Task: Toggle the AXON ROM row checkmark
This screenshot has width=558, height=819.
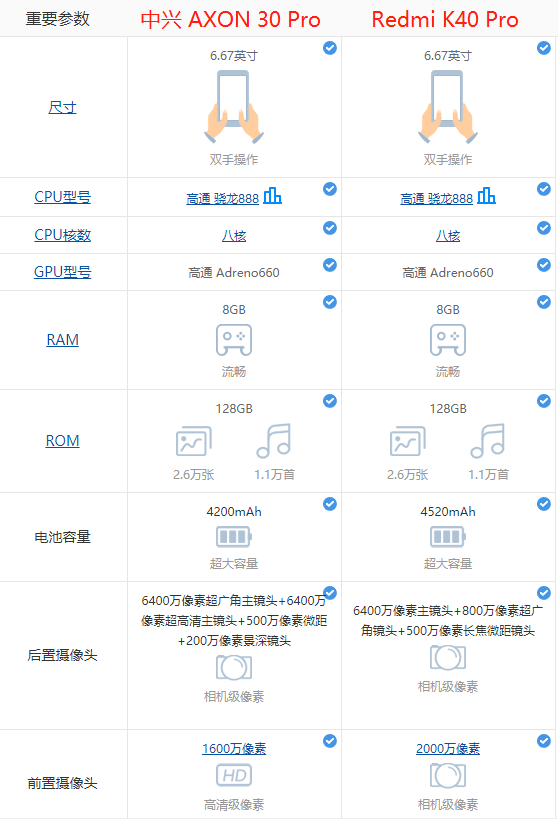Action: pyautogui.click(x=330, y=401)
